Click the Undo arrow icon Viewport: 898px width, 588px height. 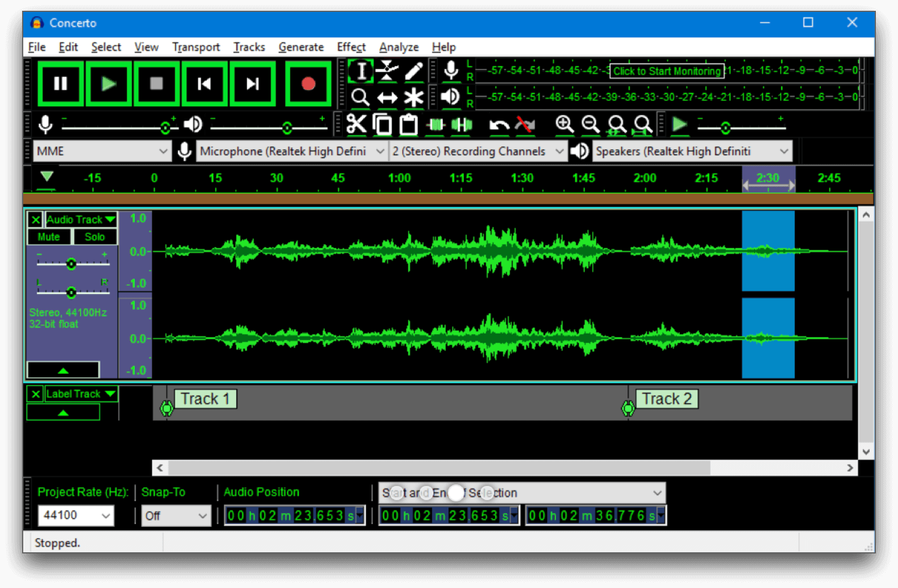pos(498,125)
